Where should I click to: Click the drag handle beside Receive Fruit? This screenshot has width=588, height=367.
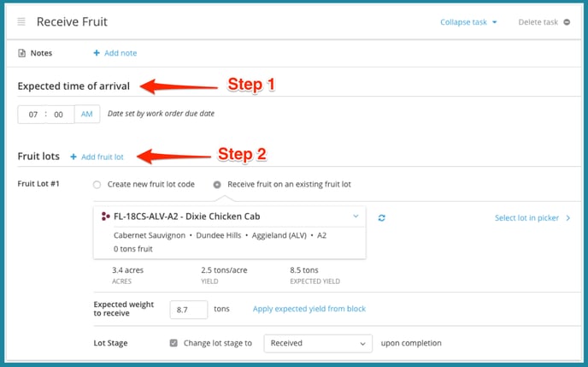pyautogui.click(x=21, y=21)
